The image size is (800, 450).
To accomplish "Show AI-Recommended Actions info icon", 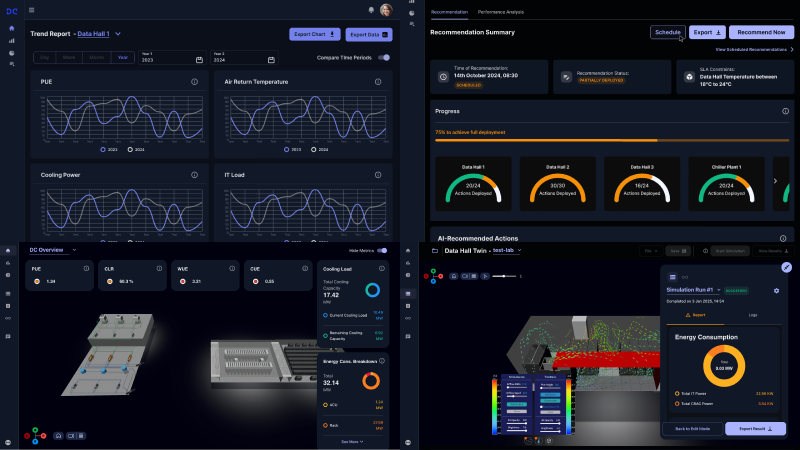I will (x=783, y=238).
